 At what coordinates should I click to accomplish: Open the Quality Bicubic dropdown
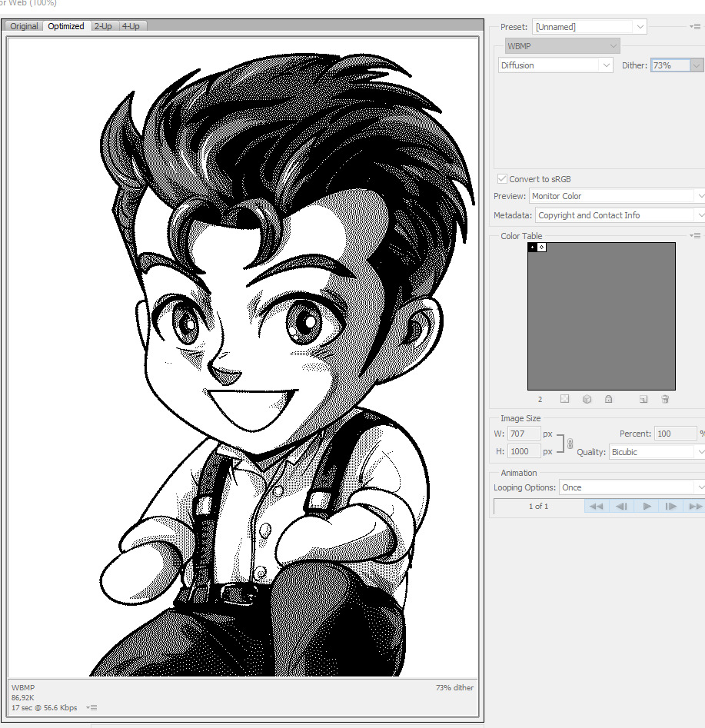pos(657,452)
